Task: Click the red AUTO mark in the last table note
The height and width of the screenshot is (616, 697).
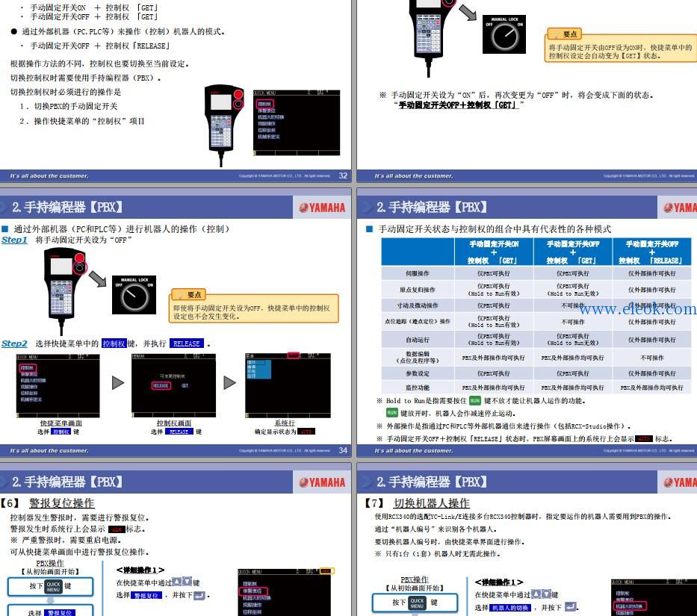Action: pos(644,439)
